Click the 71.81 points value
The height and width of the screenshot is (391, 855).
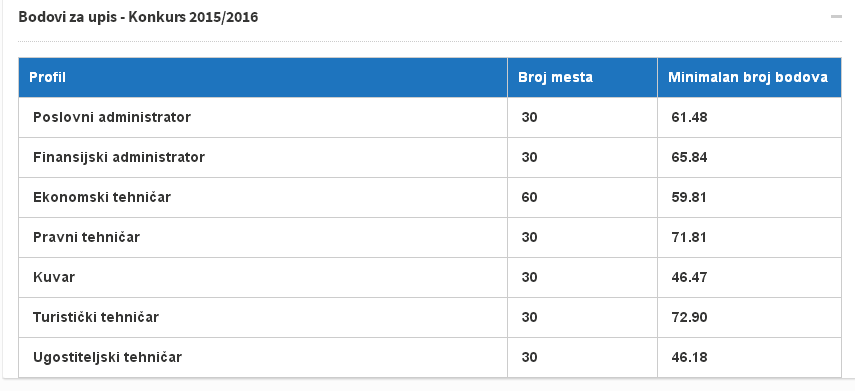pyautogui.click(x=689, y=237)
